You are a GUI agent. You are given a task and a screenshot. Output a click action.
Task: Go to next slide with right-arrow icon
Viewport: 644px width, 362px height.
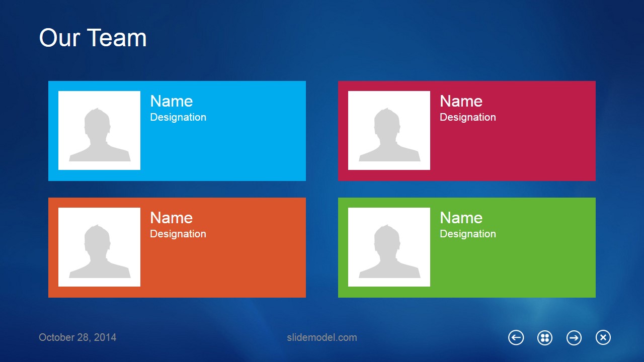[574, 338]
